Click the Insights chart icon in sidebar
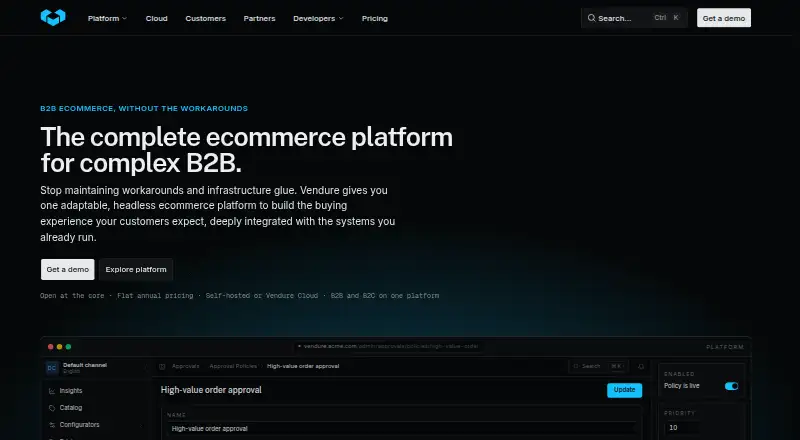The height and width of the screenshot is (440, 800). coord(52,391)
